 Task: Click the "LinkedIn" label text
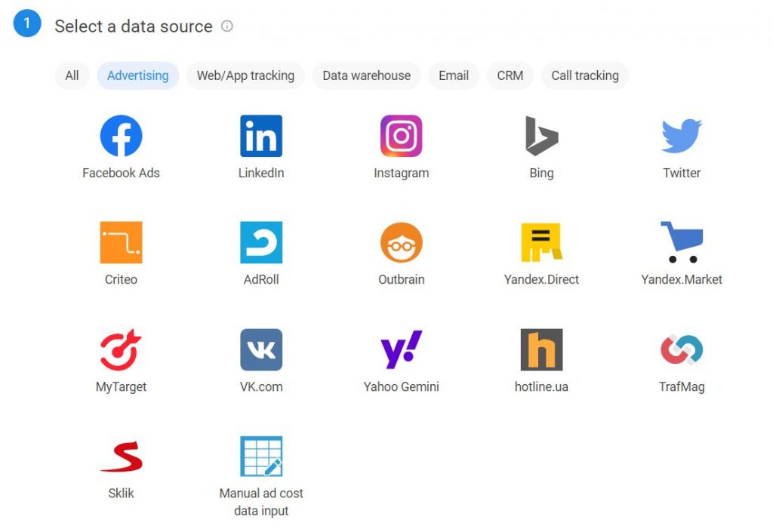pyautogui.click(x=261, y=173)
